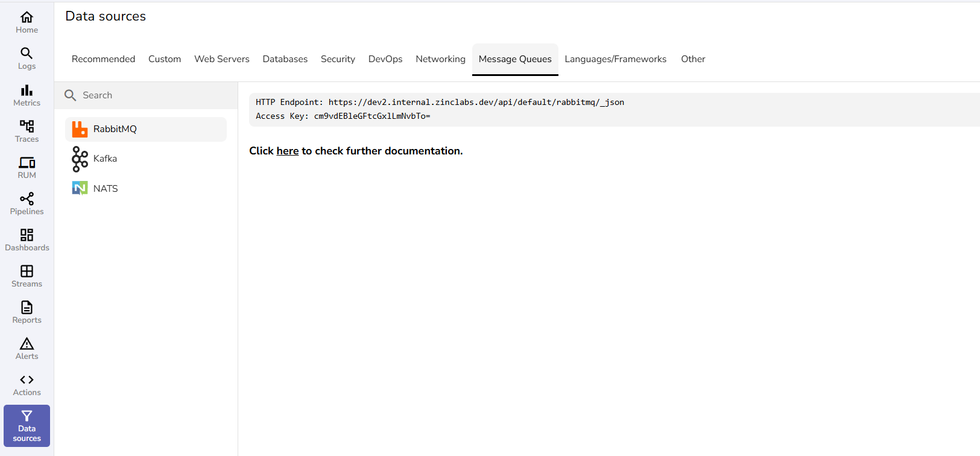Viewport: 980px width, 456px height.
Task: Open the Reports section
Action: coord(27,312)
